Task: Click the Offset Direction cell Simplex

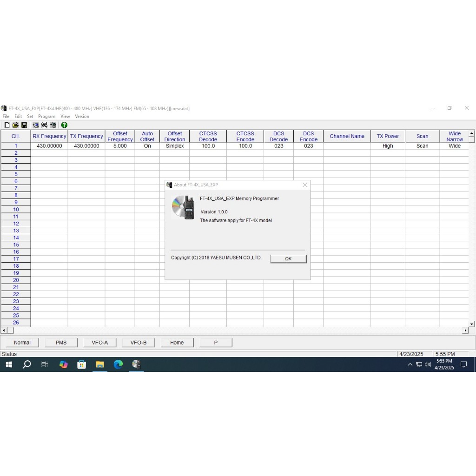Action: click(x=175, y=146)
